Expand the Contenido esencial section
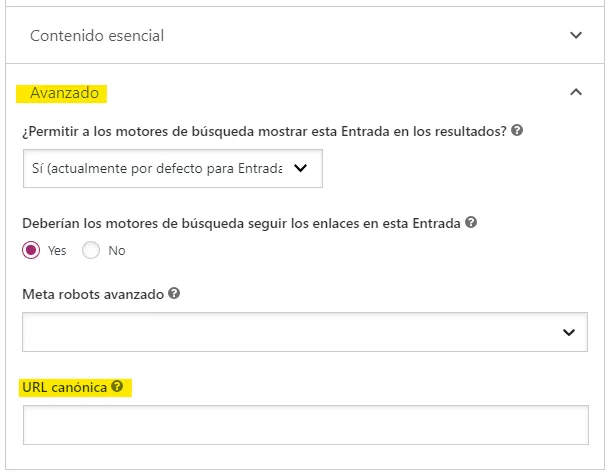This screenshot has width=611, height=474. pyautogui.click(x=305, y=35)
